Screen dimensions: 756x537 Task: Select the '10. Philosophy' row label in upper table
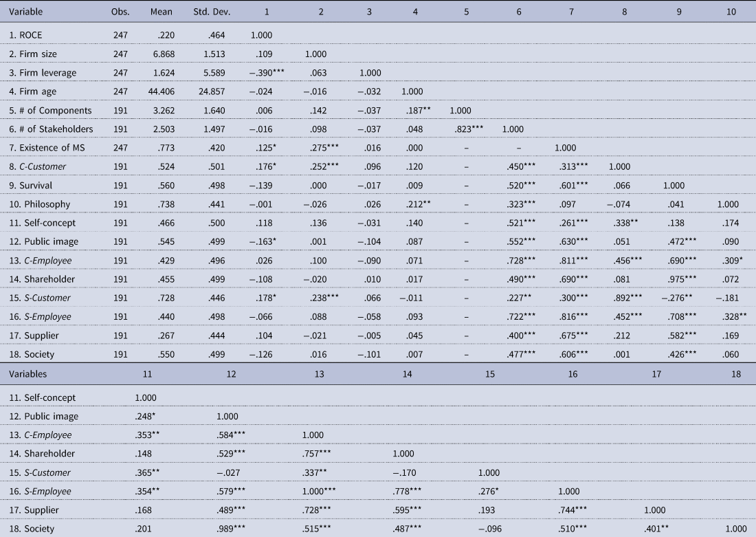point(40,204)
